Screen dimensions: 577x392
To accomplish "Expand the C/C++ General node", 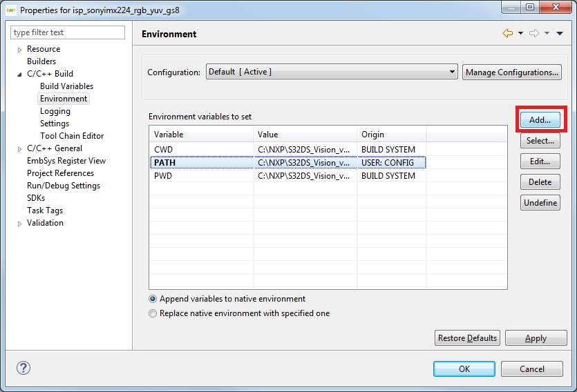I will [x=19, y=149].
